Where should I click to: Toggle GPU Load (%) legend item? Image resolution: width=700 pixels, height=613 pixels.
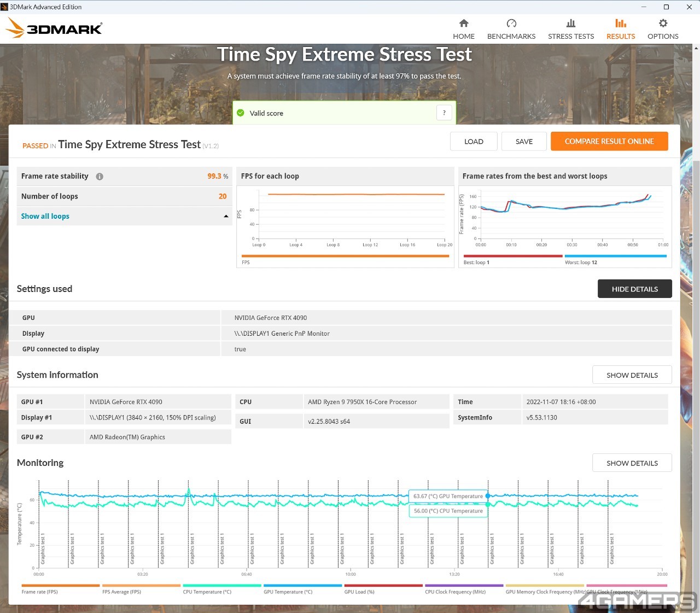click(x=383, y=588)
